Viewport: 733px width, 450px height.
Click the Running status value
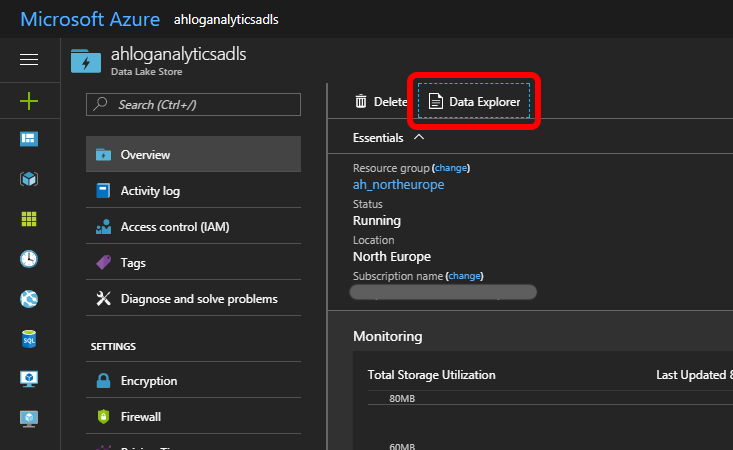point(377,221)
